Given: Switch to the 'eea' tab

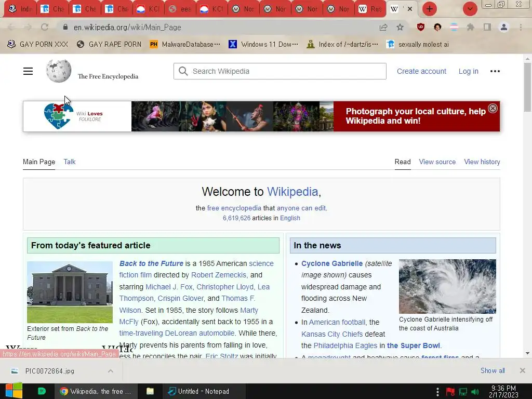Looking at the screenshot, I should tap(180, 9).
